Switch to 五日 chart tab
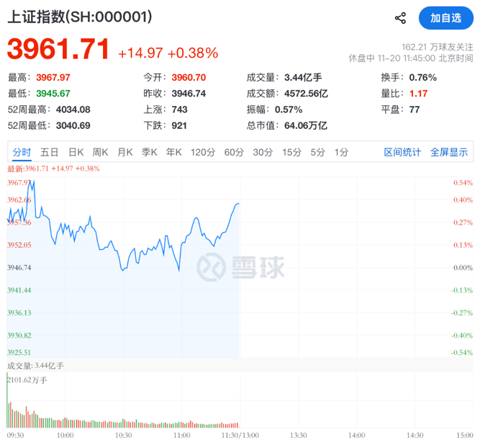The image size is (480, 448). 50,152
